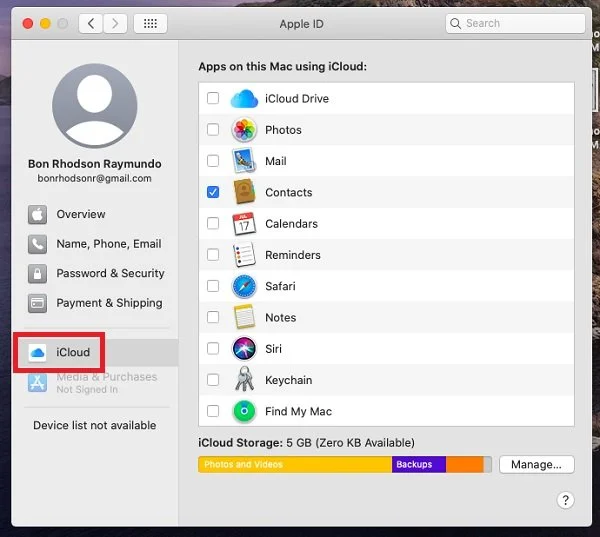Click the 'Calendars' row label
Image resolution: width=600 pixels, height=537 pixels.
pyautogui.click(x=292, y=224)
